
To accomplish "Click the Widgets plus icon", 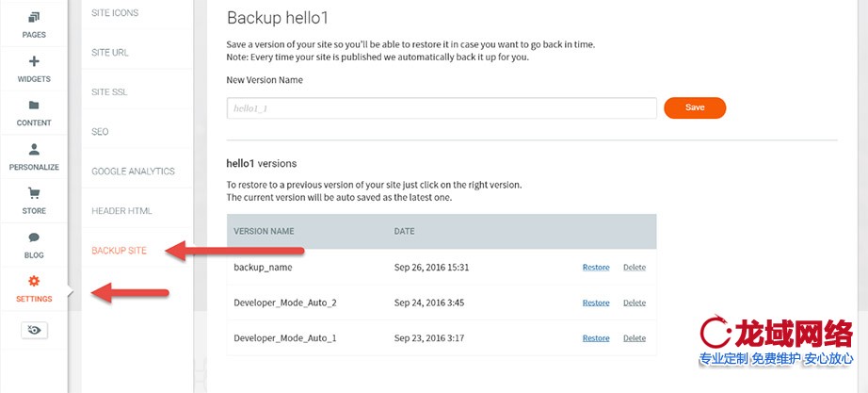I will (x=34, y=62).
